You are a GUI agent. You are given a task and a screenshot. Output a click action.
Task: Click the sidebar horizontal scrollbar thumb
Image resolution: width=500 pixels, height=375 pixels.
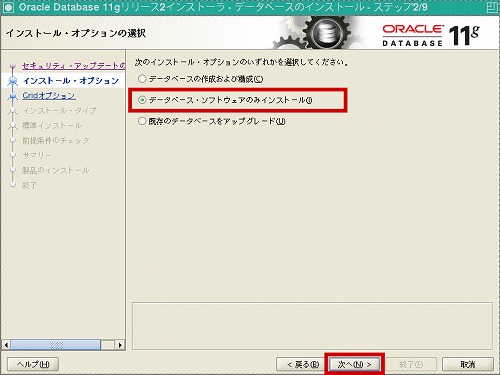55,345
